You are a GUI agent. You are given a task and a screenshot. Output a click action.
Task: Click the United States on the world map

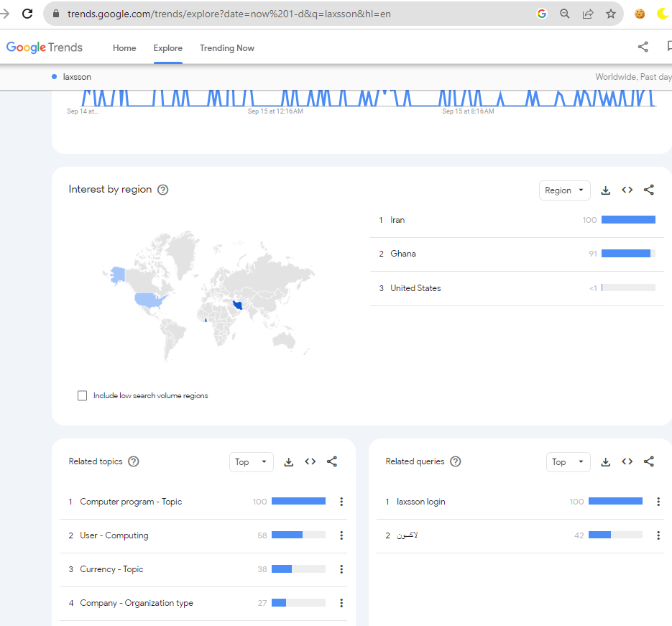click(x=149, y=300)
